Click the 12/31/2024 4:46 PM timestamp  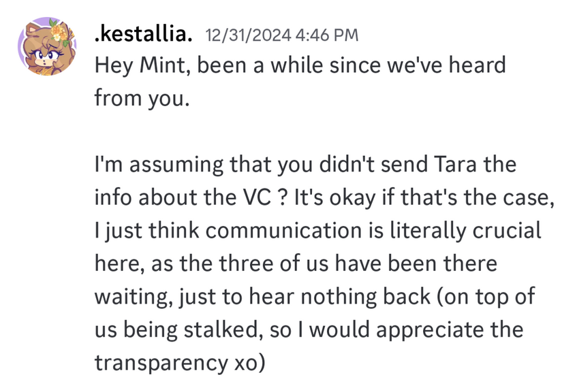[x=281, y=35]
